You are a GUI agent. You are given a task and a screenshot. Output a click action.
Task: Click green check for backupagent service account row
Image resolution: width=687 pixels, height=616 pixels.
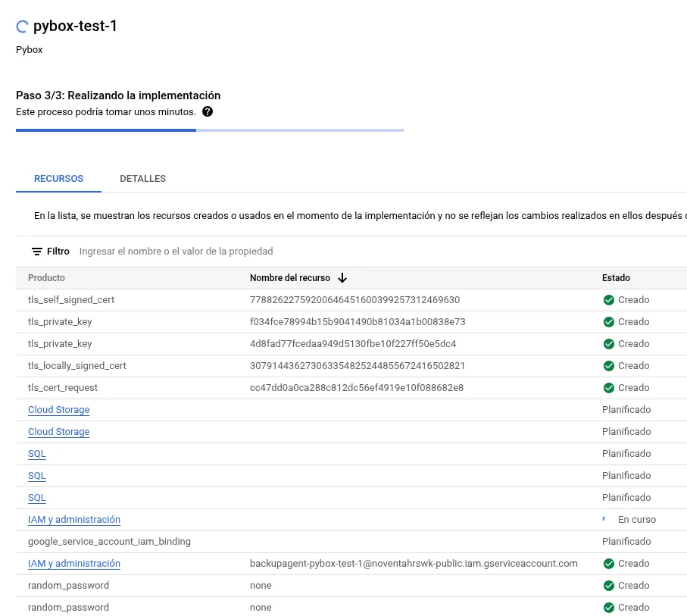click(608, 564)
